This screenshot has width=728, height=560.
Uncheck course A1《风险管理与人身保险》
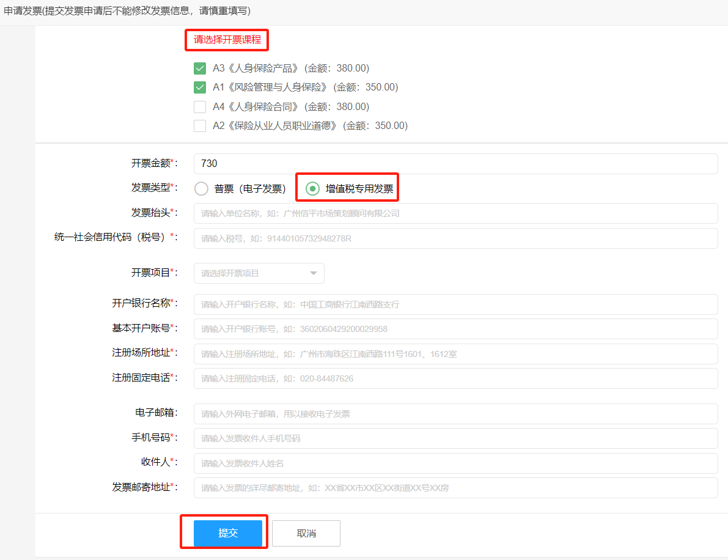tap(200, 87)
